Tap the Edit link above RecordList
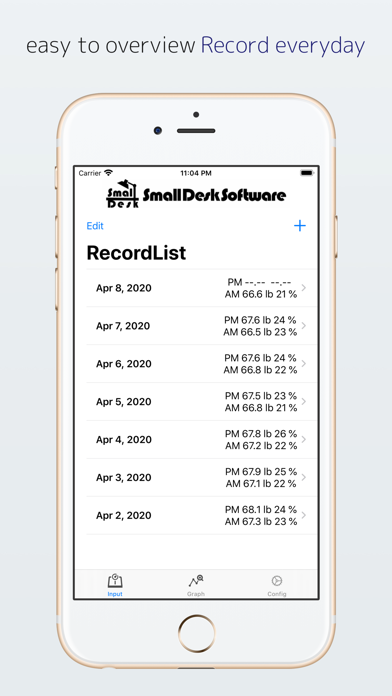The width and height of the screenshot is (392, 696). (95, 226)
